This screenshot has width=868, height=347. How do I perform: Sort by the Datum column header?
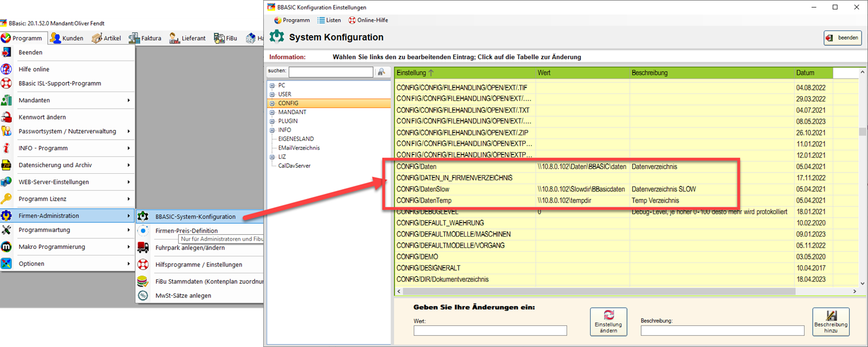point(813,73)
